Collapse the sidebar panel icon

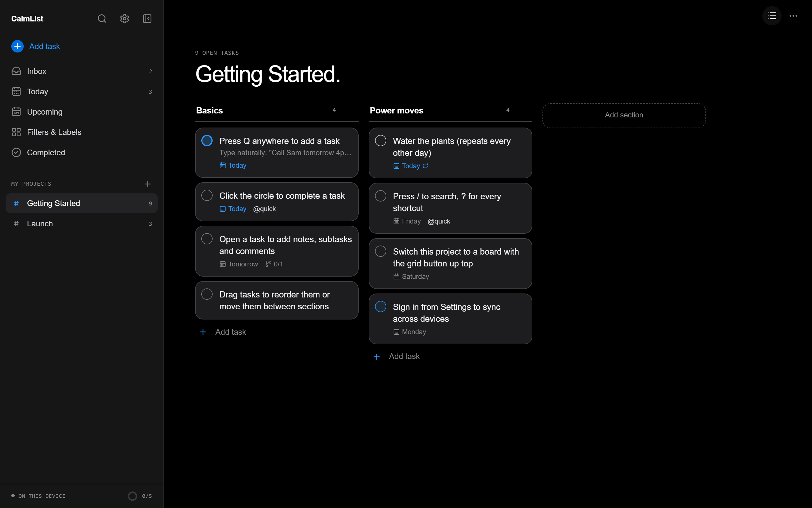[x=147, y=18]
